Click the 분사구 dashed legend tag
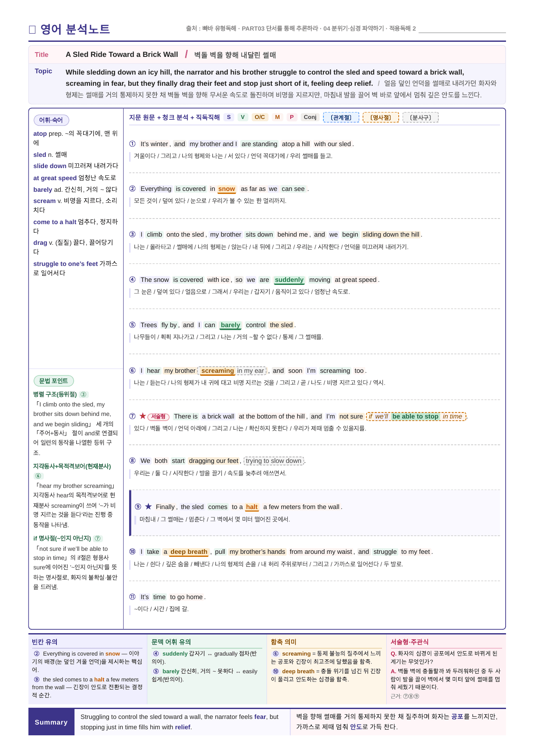The image size is (534, 756). pos(420,117)
